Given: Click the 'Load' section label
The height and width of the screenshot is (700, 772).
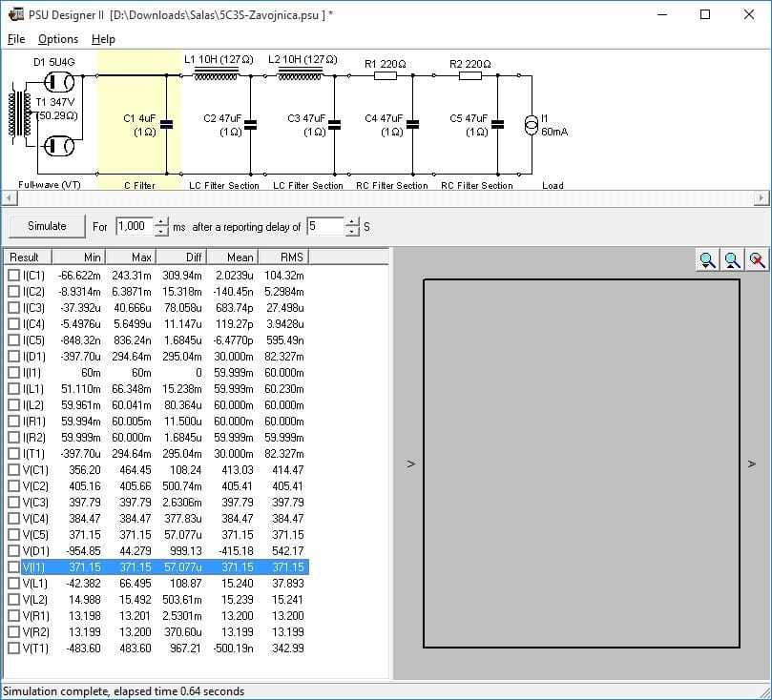Looking at the screenshot, I should point(553,185).
